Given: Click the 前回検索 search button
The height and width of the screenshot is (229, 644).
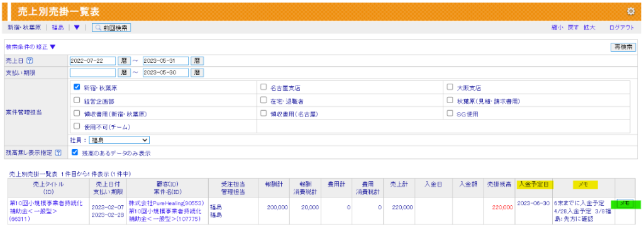Looking at the screenshot, I should click(x=111, y=28).
